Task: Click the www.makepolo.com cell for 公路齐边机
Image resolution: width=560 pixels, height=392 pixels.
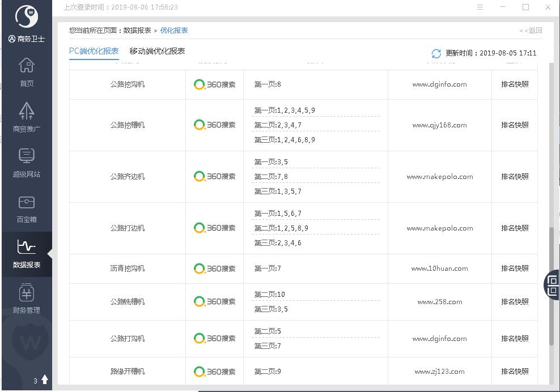Action: (439, 177)
